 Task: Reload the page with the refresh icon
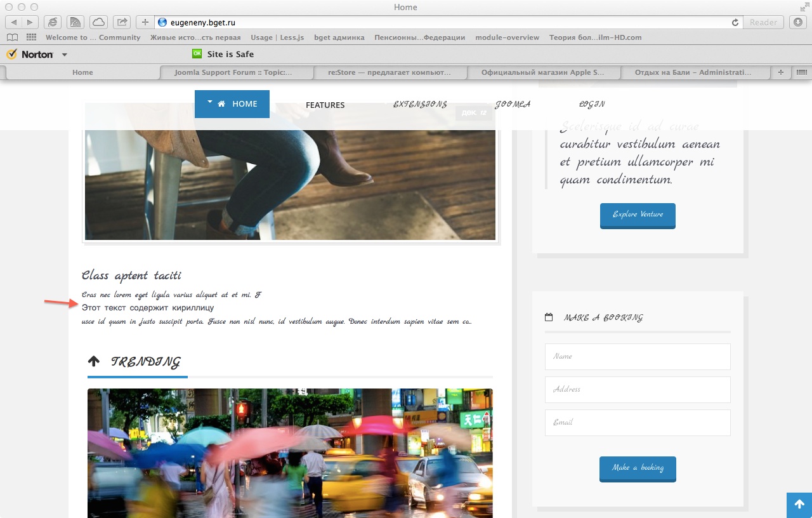pyautogui.click(x=735, y=22)
